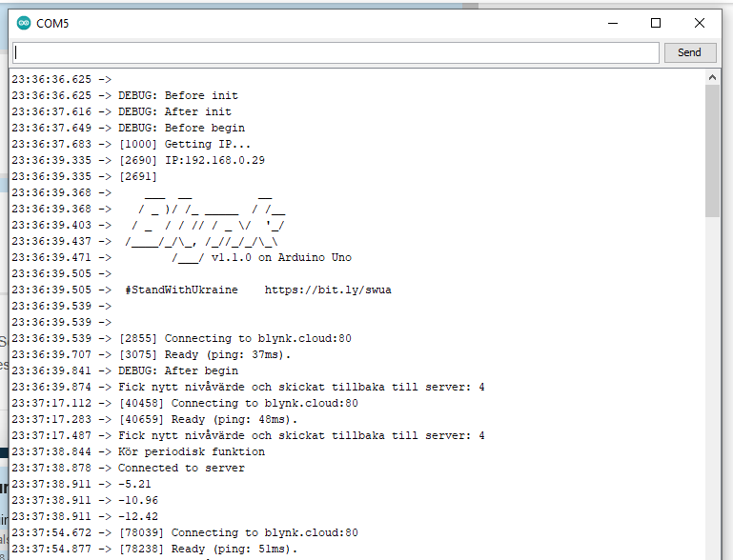
Task: Minimize the COM5 serial monitor window
Action: pyautogui.click(x=613, y=23)
